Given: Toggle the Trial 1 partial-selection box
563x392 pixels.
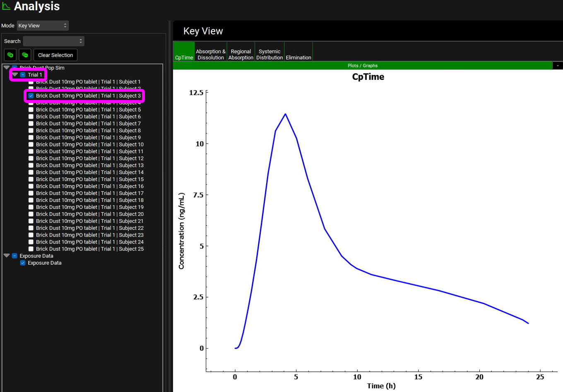Looking at the screenshot, I should pos(23,75).
